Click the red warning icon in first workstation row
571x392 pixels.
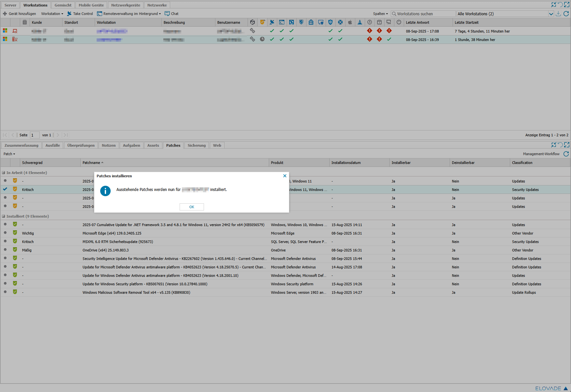pyautogui.click(x=370, y=31)
